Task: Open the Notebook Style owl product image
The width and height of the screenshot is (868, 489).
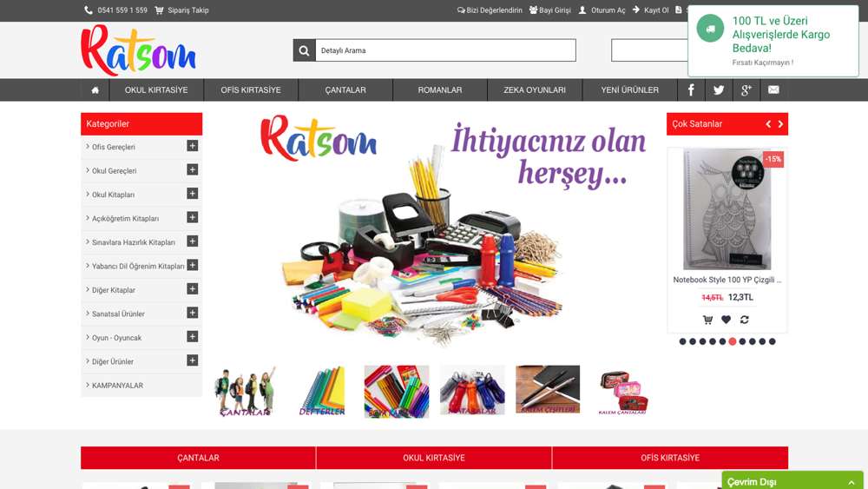Action: [727, 208]
